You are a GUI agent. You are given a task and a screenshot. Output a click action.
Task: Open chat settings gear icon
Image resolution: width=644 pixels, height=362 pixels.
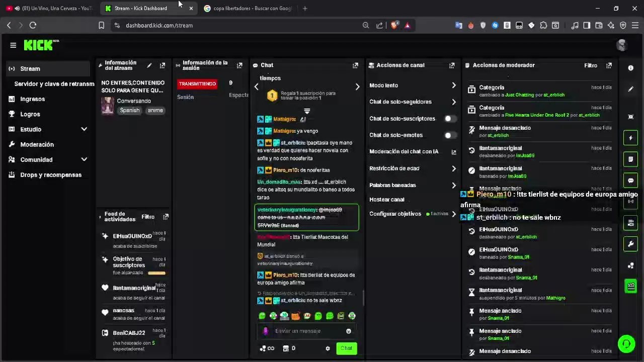point(328,348)
